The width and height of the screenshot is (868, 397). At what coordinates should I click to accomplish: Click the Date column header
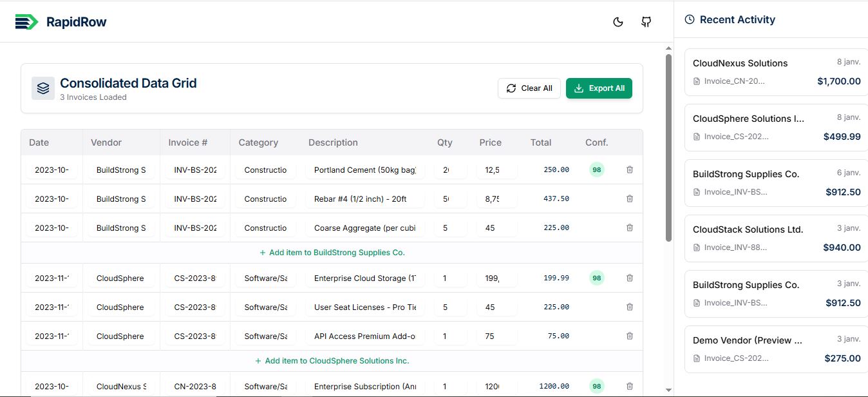[39, 142]
